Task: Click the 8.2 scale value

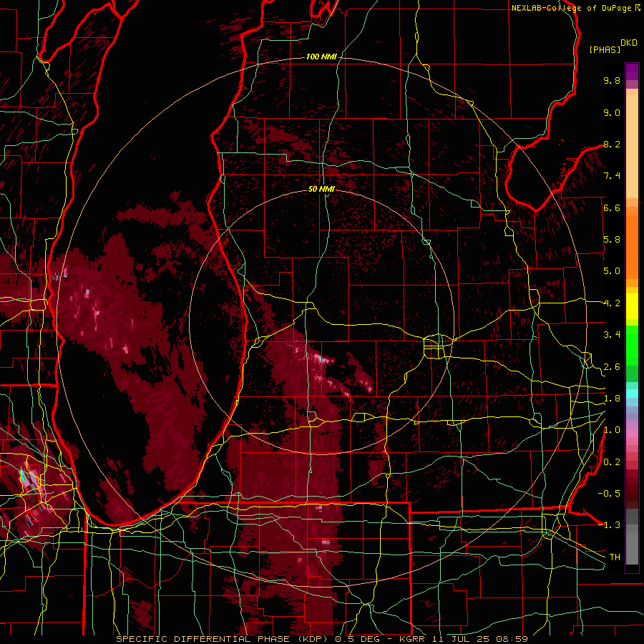Action: pyautogui.click(x=612, y=144)
